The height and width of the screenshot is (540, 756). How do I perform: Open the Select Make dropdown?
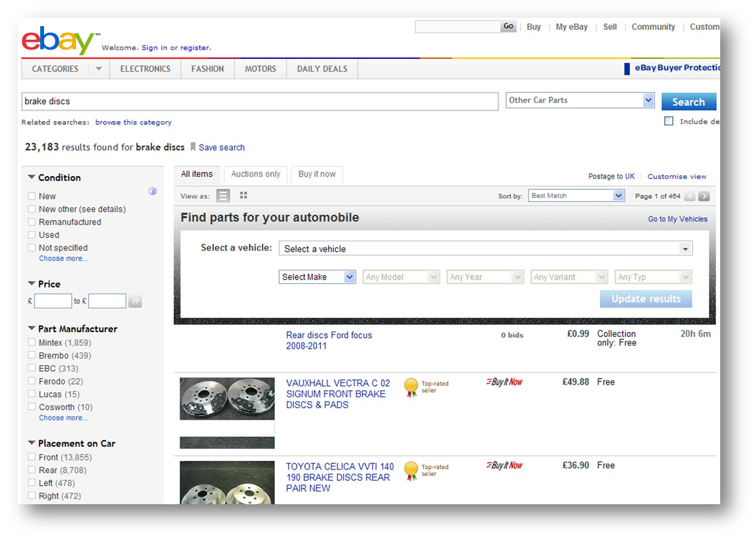click(x=317, y=277)
